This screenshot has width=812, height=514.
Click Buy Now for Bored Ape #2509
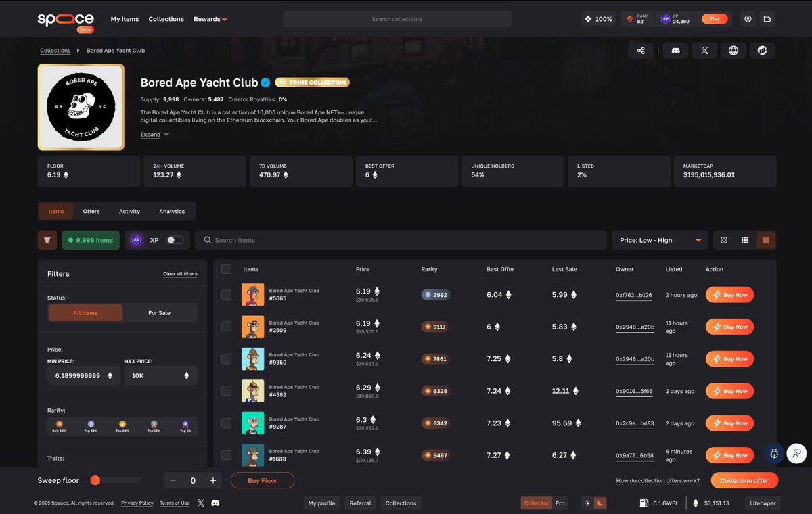click(x=729, y=327)
